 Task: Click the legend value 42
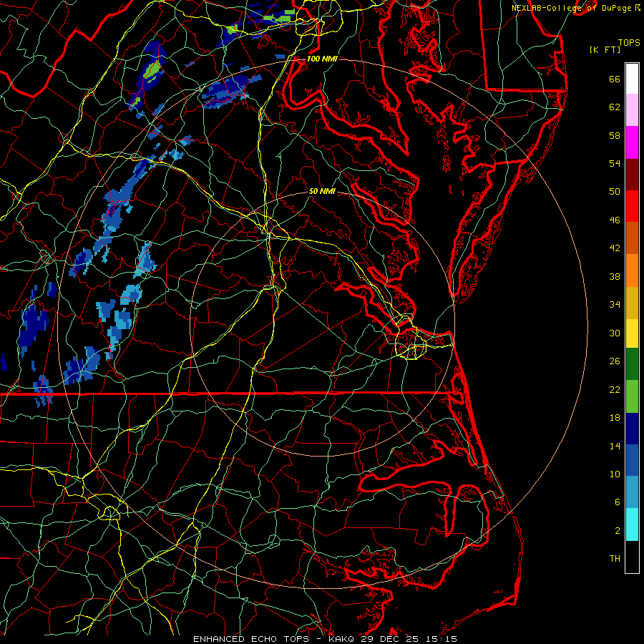tap(615, 248)
